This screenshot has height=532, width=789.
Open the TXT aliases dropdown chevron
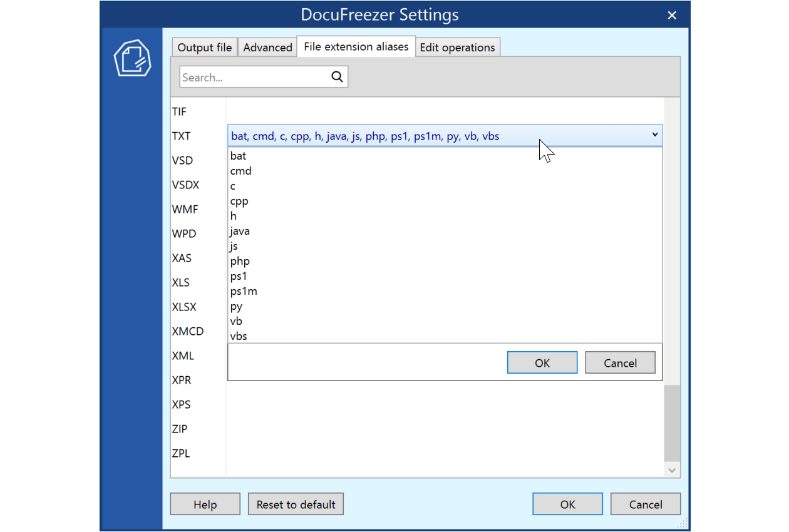(655, 135)
